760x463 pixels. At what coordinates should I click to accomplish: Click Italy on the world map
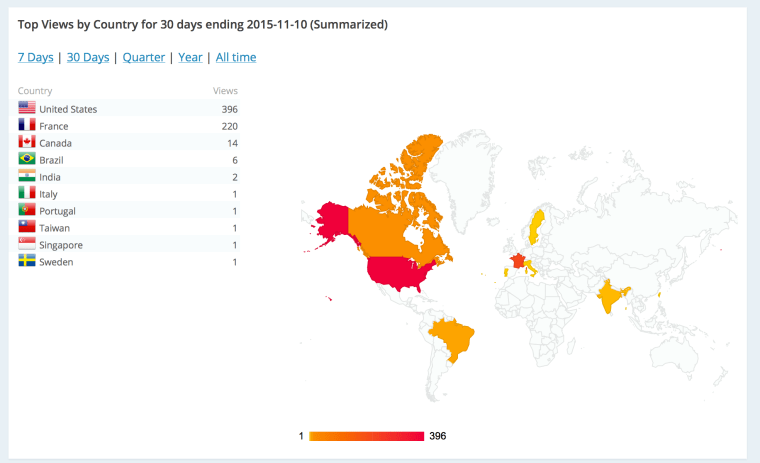[x=530, y=268]
